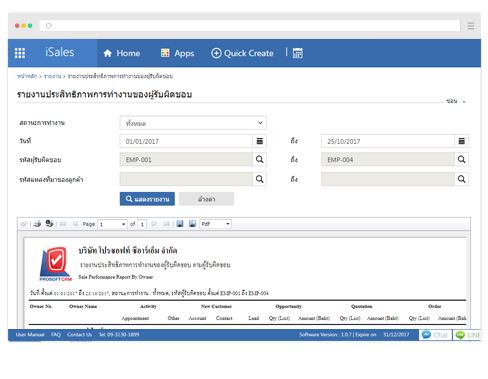Open Contact Us footer link

[x=79, y=335]
